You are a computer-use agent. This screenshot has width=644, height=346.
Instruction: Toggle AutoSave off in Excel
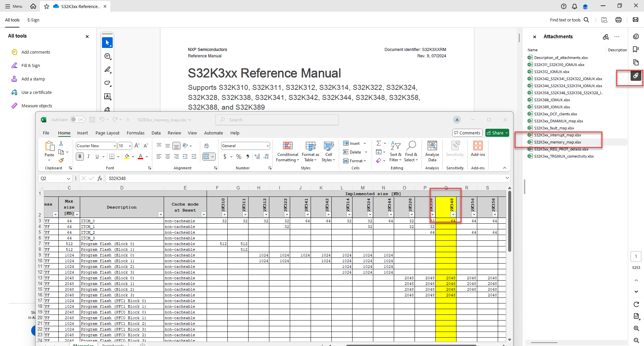tap(77, 119)
